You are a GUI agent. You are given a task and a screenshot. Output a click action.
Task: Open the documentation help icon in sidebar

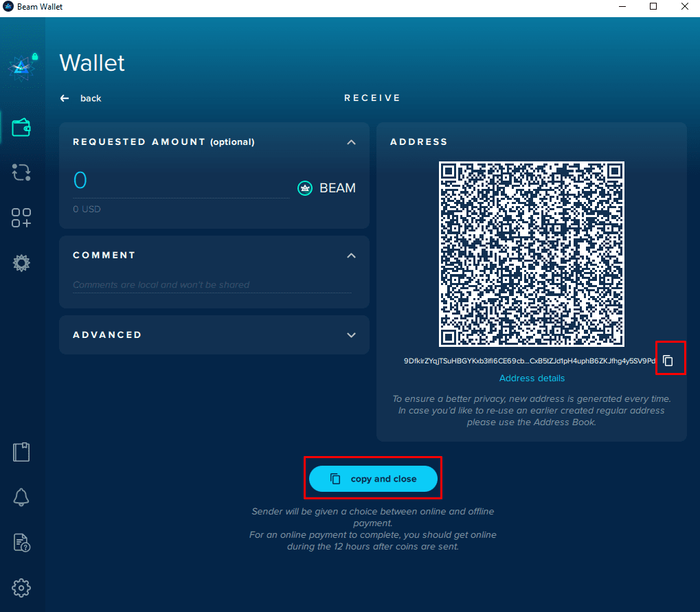point(21,543)
